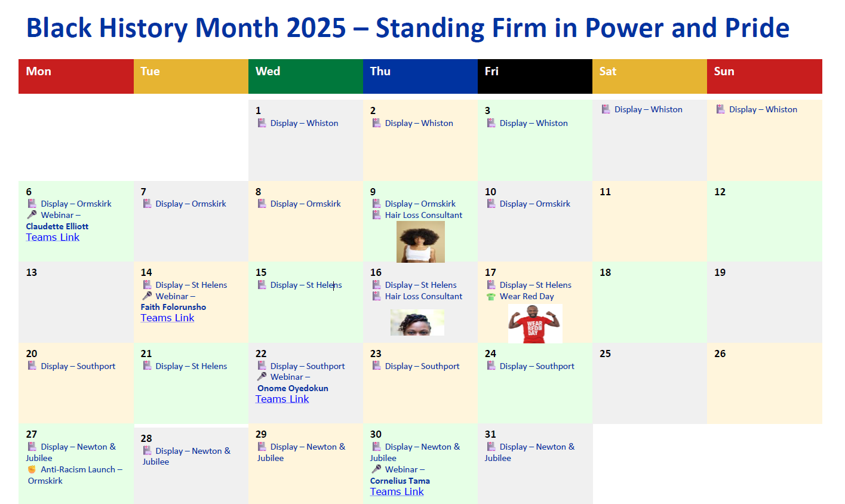Click the black Fri column header
Image resolution: width=845 pixels, height=504 pixels.
pyautogui.click(x=534, y=76)
